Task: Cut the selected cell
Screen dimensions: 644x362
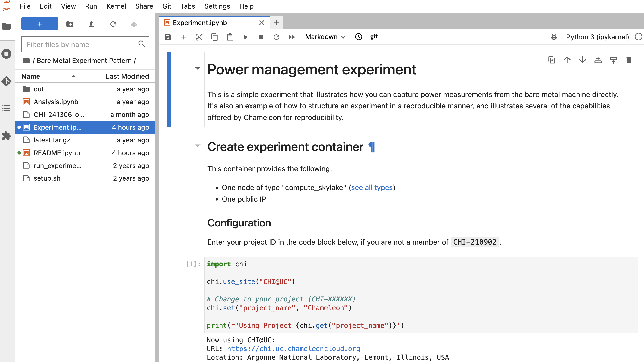Action: [x=199, y=37]
